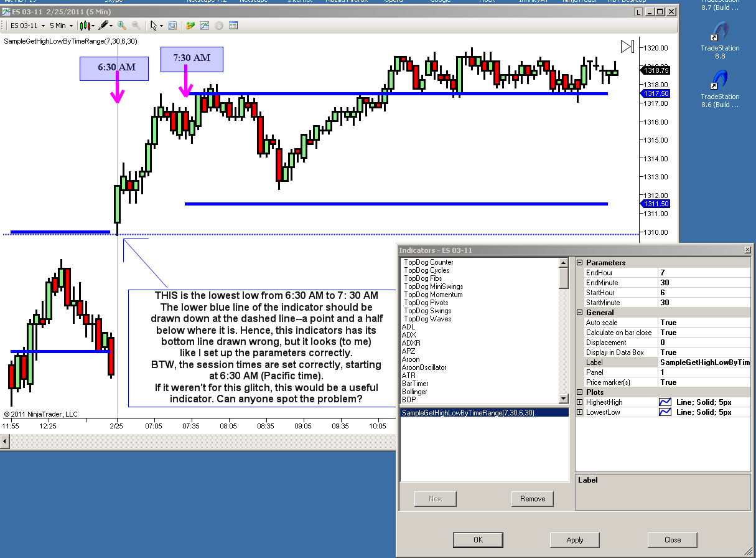Screen dimensions: 756x558
Task: Click the 1317.50 price marker
Action: coord(655,93)
